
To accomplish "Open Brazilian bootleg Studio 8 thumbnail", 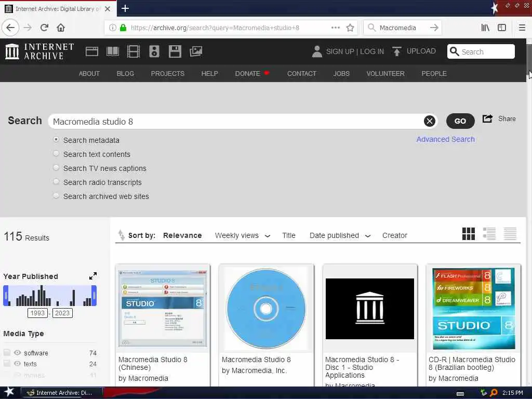I will (474, 309).
